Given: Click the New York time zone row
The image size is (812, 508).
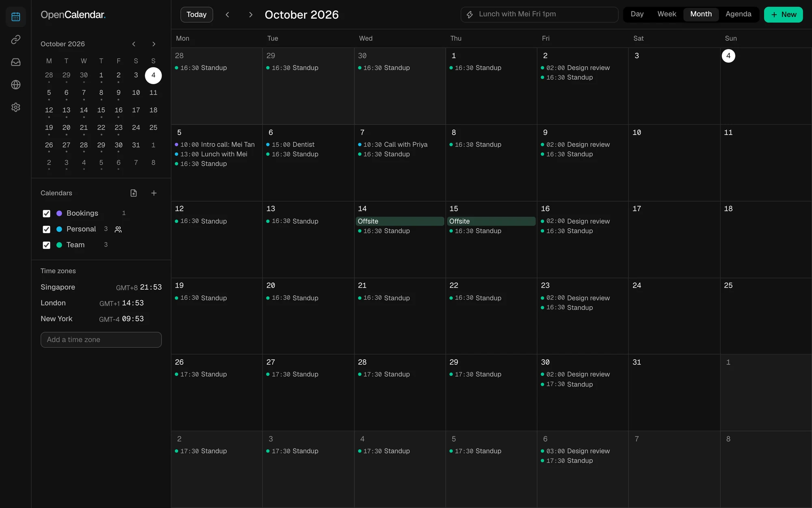Looking at the screenshot, I should tap(101, 319).
